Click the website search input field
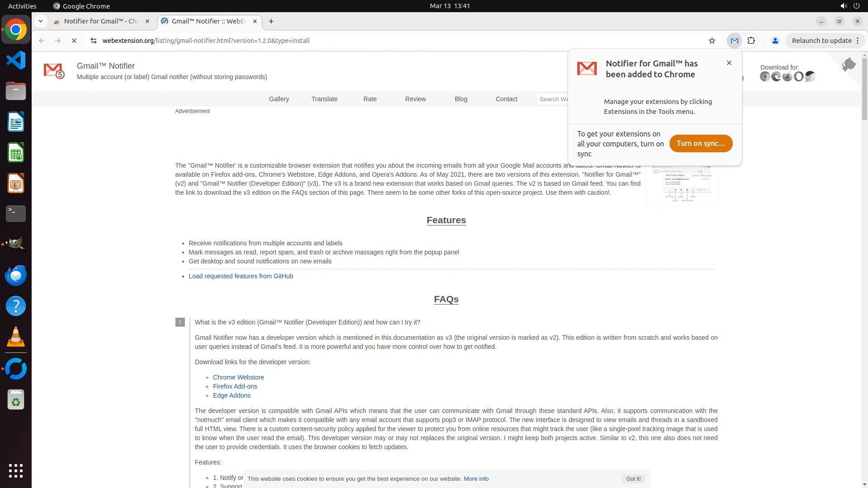 553,99
